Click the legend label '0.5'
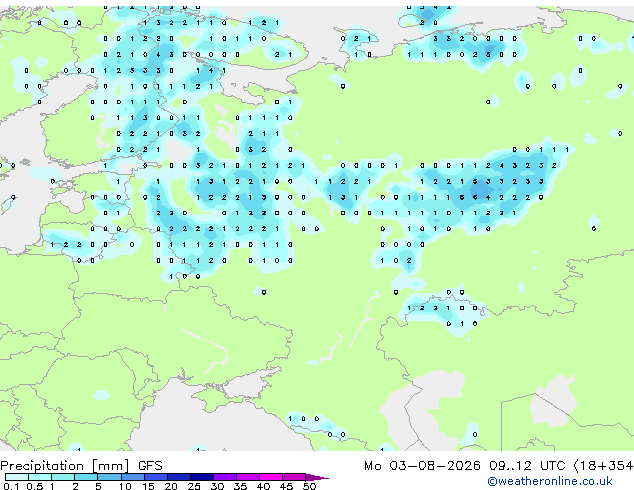This screenshot has width=634, height=490. coord(35,486)
